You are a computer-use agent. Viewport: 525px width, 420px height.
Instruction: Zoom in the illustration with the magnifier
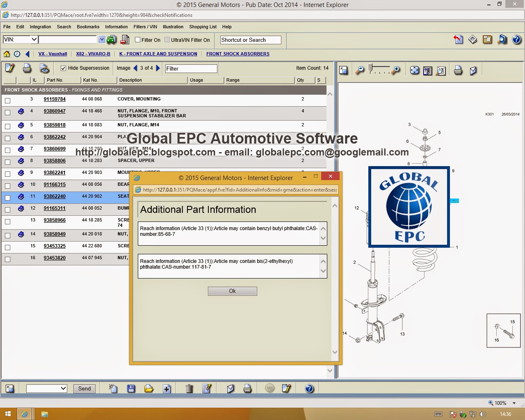pos(396,70)
